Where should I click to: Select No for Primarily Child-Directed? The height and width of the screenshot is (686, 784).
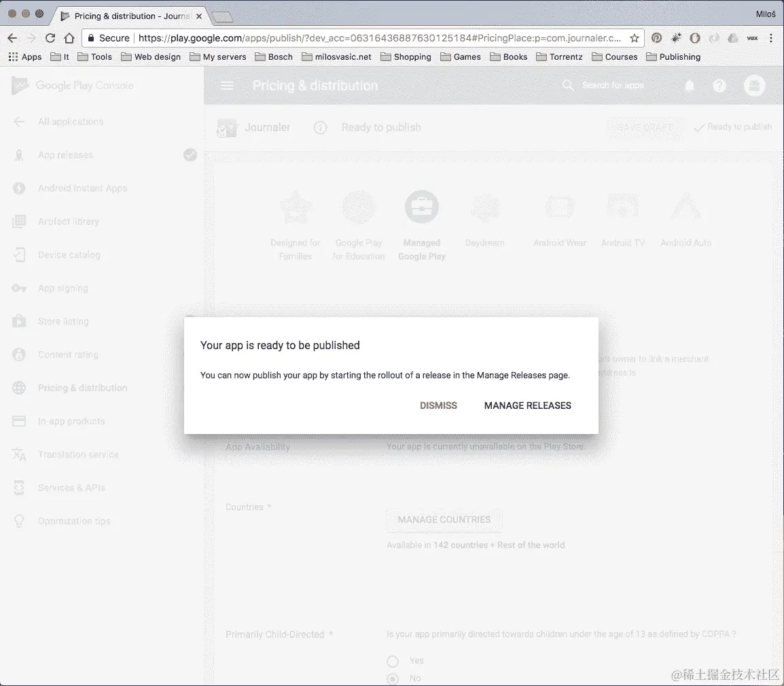tap(393, 679)
